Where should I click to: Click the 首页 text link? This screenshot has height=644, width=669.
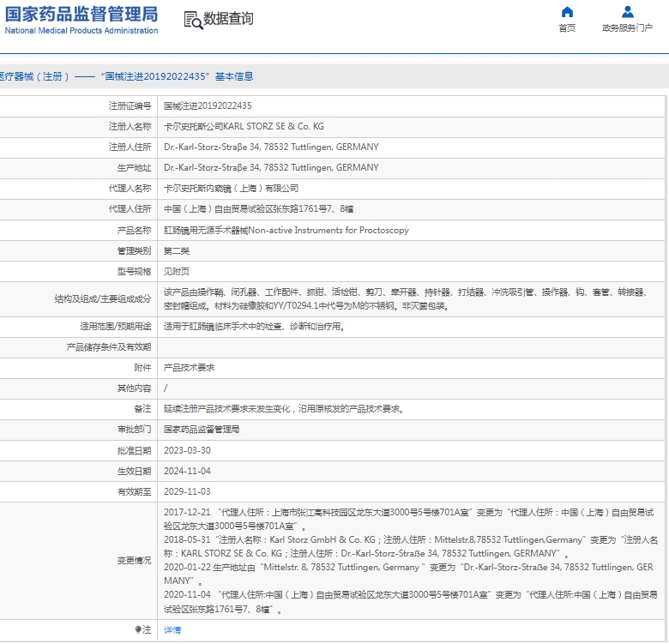(x=567, y=28)
